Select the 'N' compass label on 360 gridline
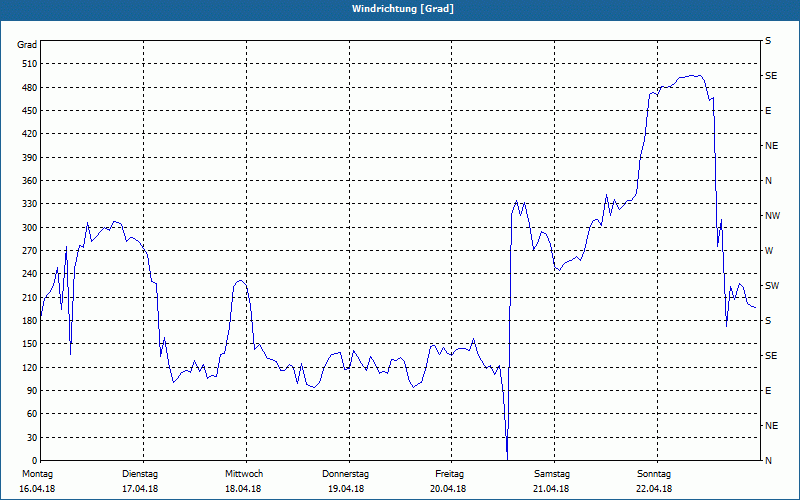This screenshot has width=800, height=500. tap(768, 181)
